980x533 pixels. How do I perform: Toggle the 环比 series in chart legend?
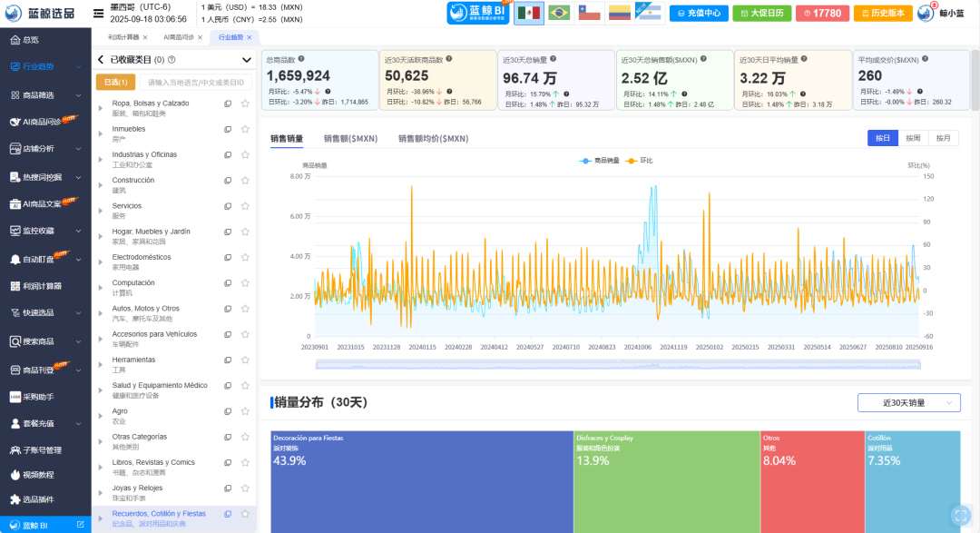(639, 161)
